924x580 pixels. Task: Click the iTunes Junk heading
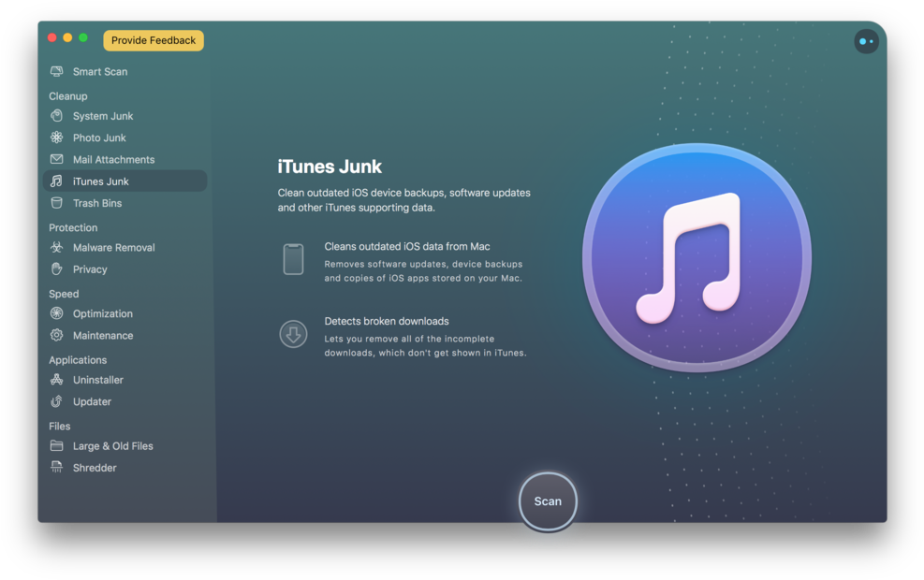point(330,167)
